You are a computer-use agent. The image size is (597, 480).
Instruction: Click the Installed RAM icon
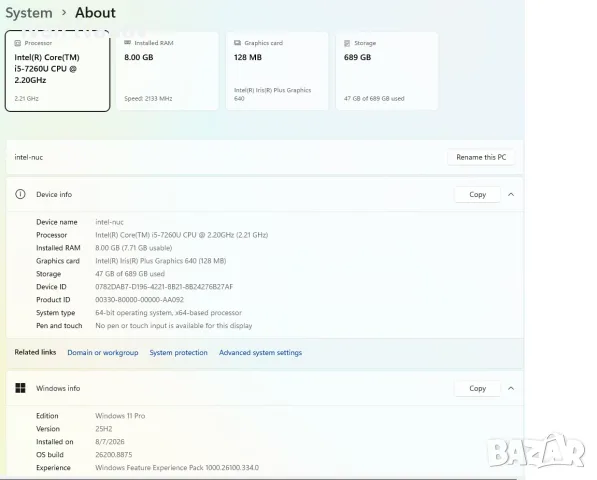128,43
